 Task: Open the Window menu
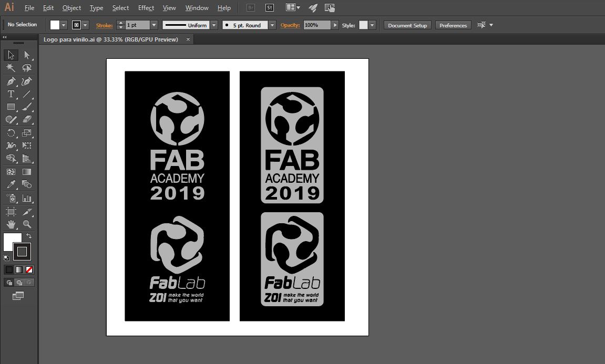(197, 8)
